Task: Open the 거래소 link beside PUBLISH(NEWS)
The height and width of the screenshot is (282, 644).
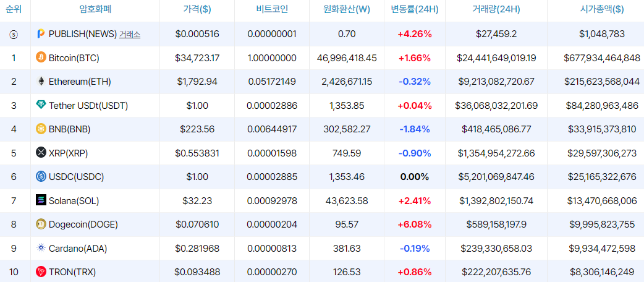Action: tap(130, 35)
